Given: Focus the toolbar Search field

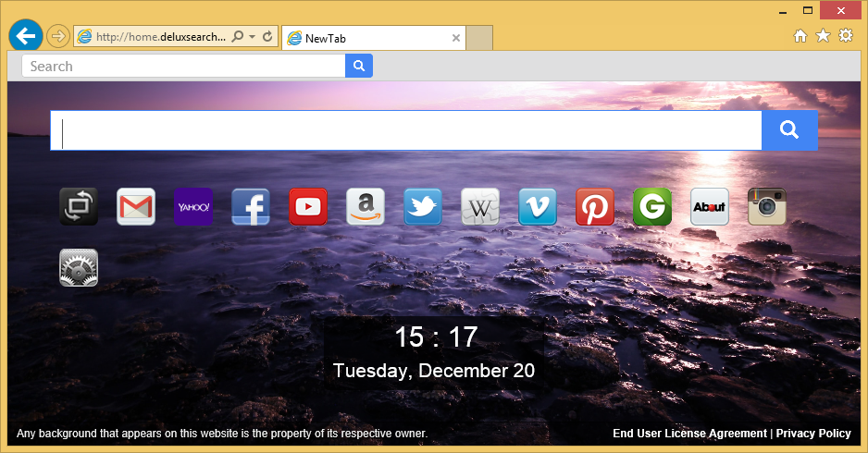Looking at the screenshot, I should point(183,66).
